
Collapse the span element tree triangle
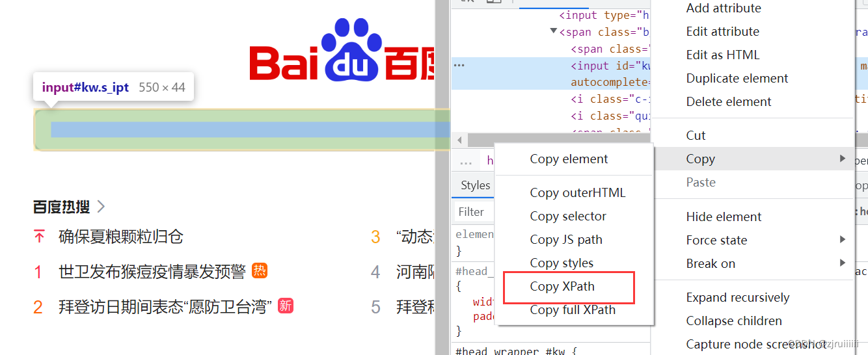[x=553, y=31]
